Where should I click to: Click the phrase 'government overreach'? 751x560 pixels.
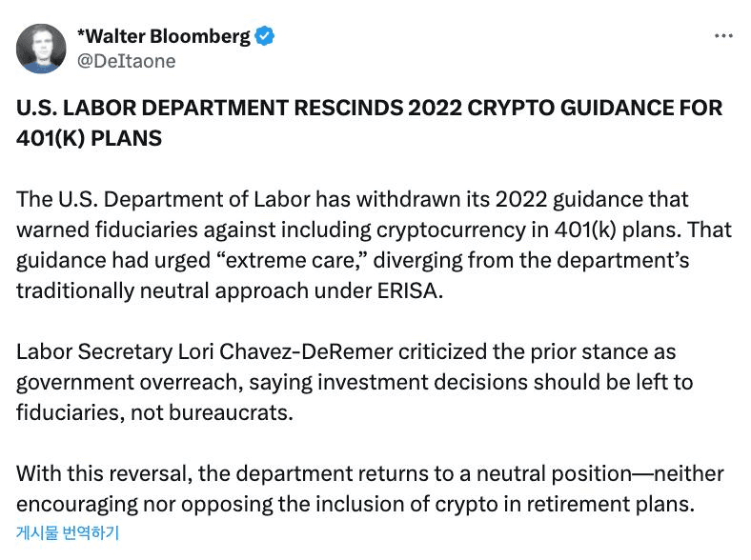127,383
